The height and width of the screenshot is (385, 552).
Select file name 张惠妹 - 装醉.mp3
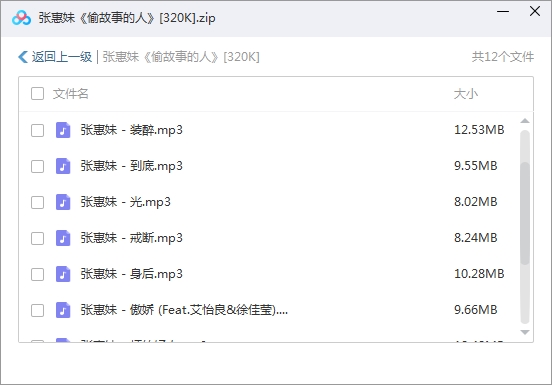click(x=132, y=130)
